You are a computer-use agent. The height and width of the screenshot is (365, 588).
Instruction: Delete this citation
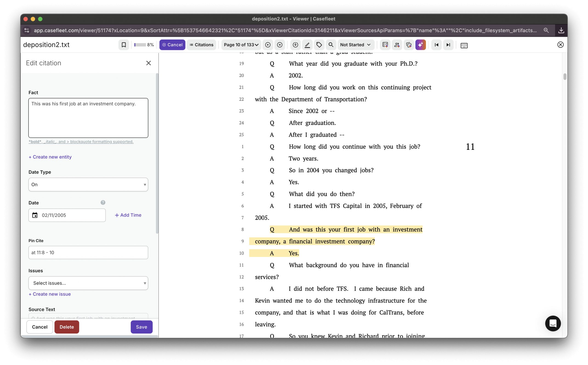click(67, 327)
